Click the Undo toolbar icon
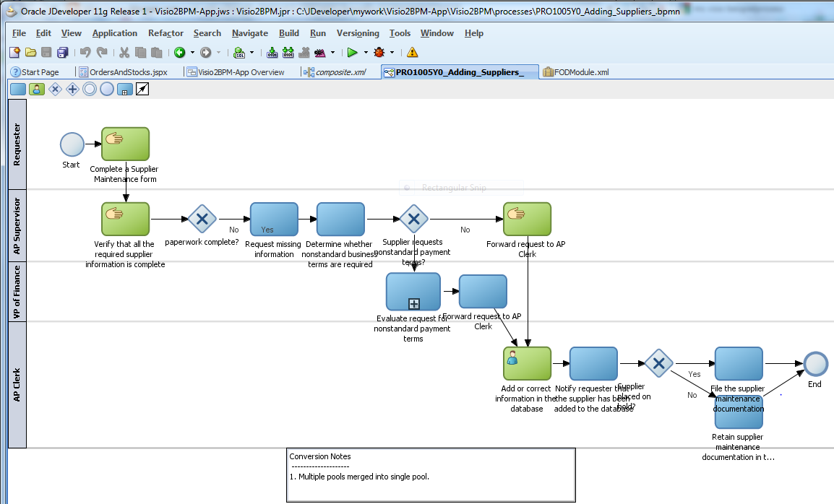Screen dimensions: 834x504 [x=85, y=52]
